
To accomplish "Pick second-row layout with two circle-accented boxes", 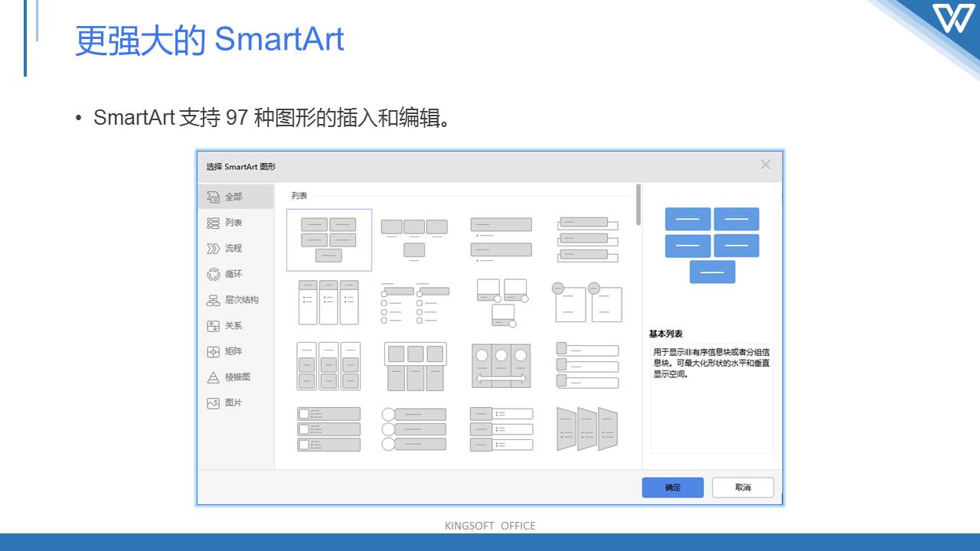I will [588, 302].
